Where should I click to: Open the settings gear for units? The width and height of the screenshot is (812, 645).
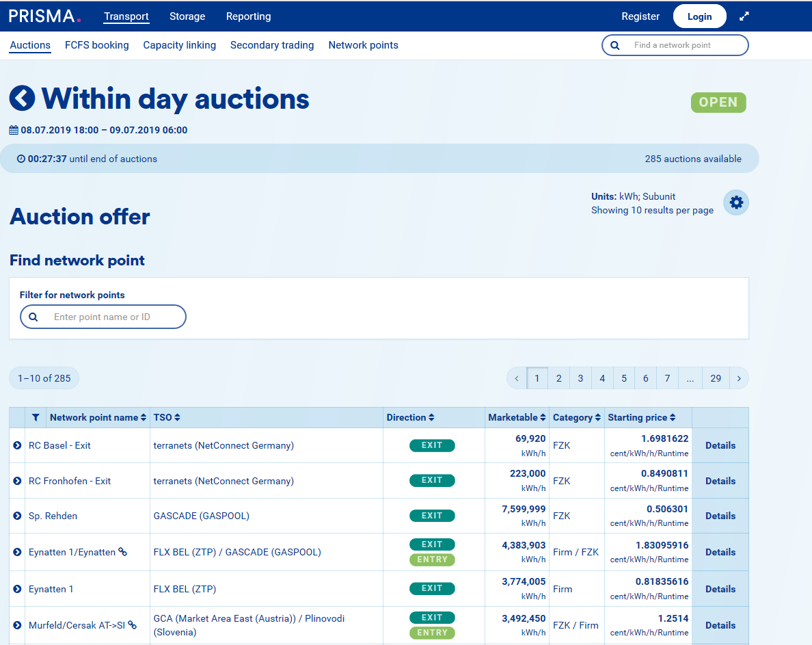(x=736, y=202)
